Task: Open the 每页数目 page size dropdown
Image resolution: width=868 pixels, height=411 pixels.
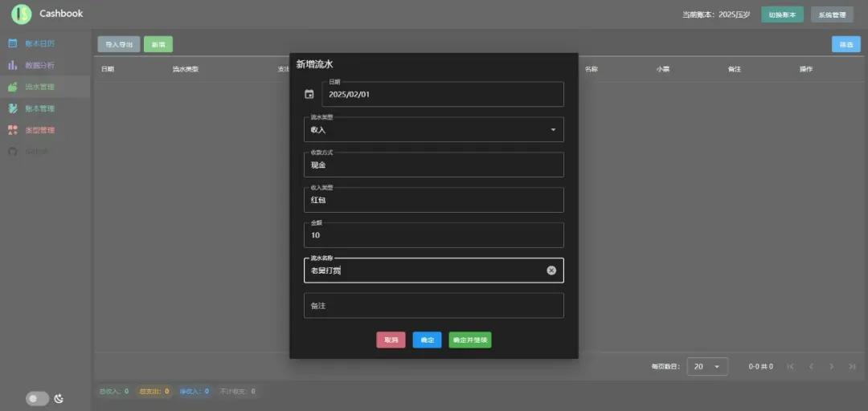Action: 708,366
